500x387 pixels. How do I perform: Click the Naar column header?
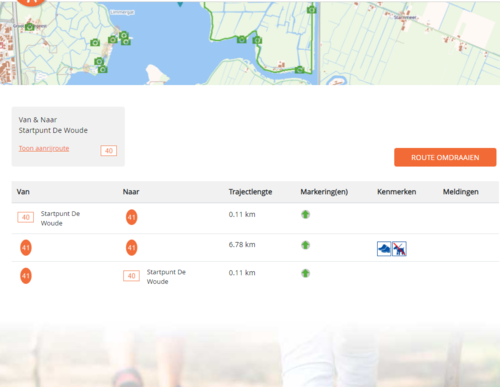[x=131, y=192]
